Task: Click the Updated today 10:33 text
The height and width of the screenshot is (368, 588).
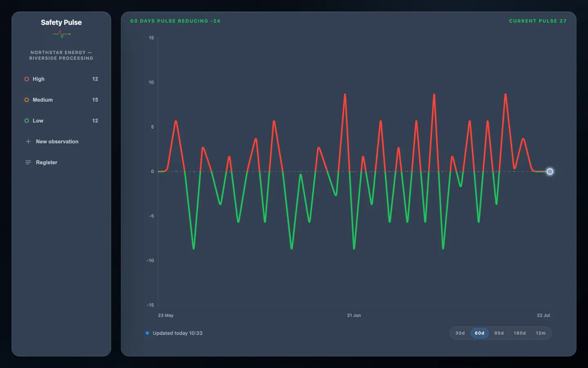Action: 178,333
